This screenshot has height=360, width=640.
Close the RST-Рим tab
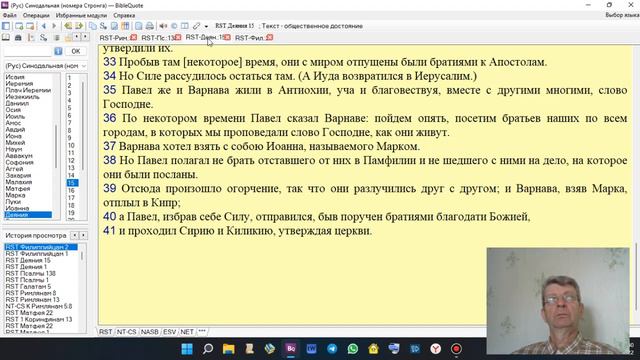click(133, 38)
